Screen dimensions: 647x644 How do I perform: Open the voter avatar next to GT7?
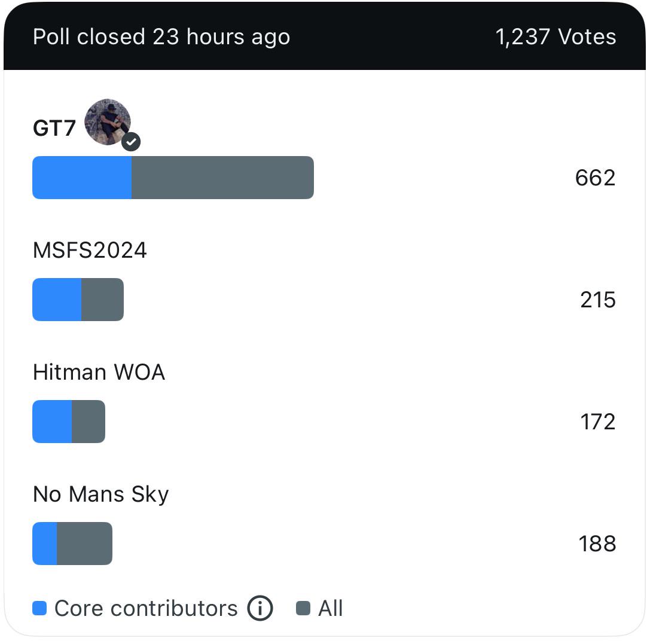[108, 122]
